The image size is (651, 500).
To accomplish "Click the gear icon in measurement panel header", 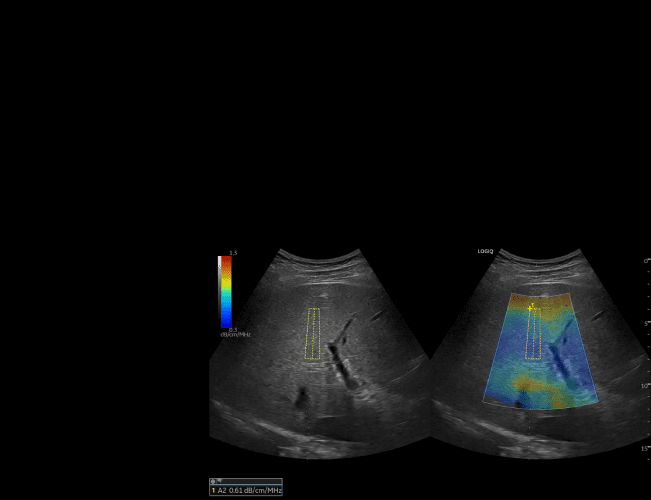I will pos(213,481).
